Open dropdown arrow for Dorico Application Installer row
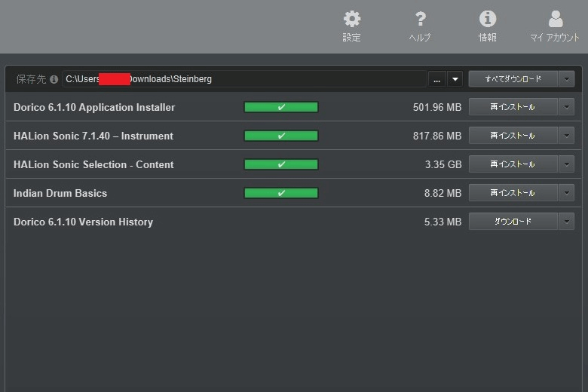The width and height of the screenshot is (588, 392). coord(566,107)
